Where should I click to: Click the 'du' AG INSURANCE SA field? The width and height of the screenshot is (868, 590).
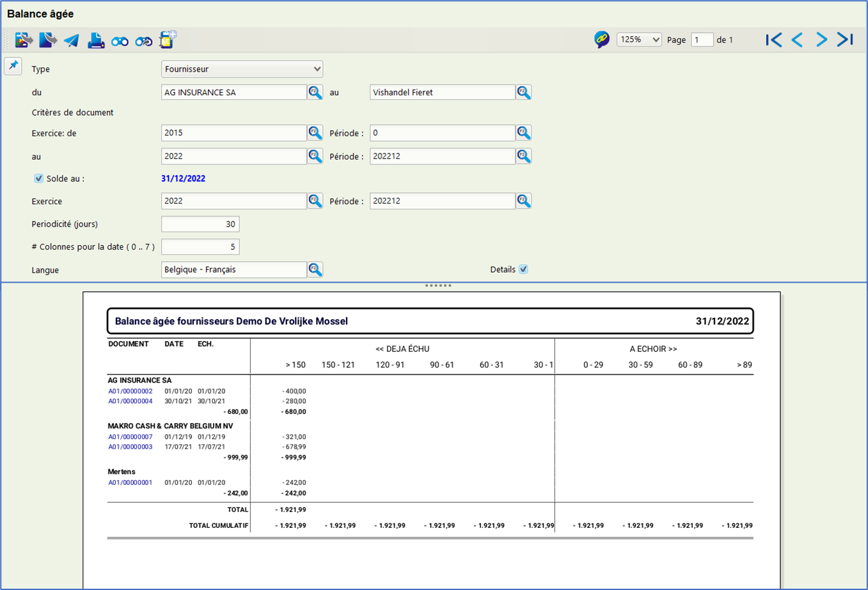pos(234,92)
